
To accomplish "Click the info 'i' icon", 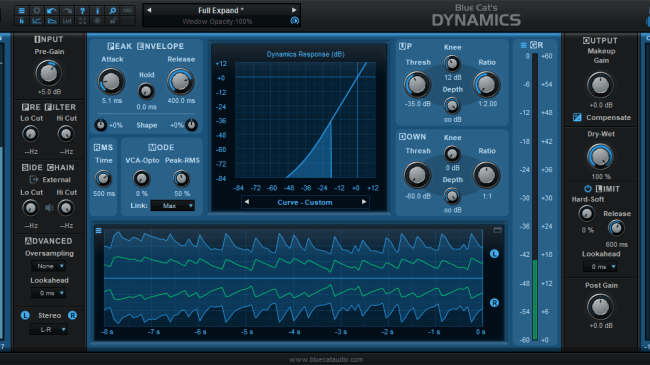I will click(x=97, y=10).
